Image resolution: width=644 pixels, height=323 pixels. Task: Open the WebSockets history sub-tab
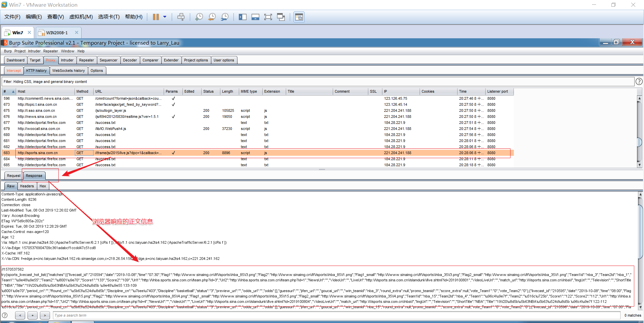coord(68,71)
